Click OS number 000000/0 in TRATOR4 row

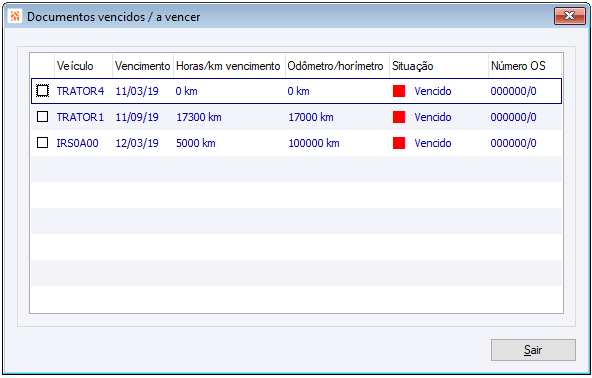[513, 91]
